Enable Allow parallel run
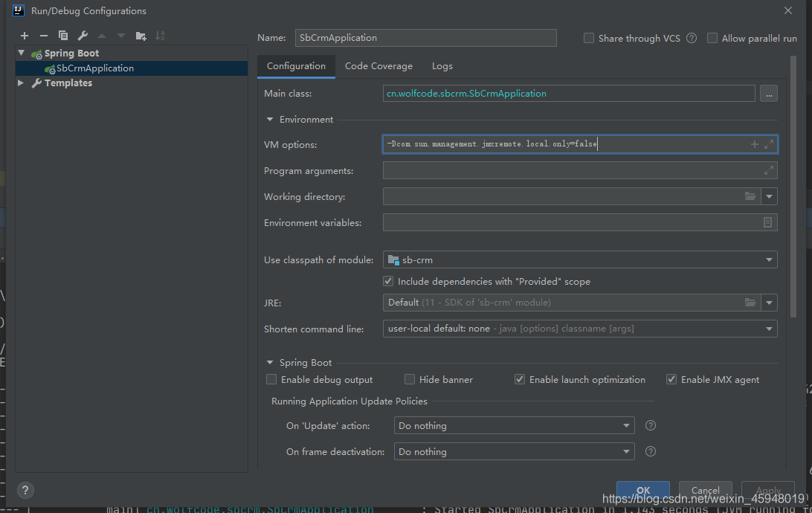The height and width of the screenshot is (513, 812). pyautogui.click(x=712, y=38)
